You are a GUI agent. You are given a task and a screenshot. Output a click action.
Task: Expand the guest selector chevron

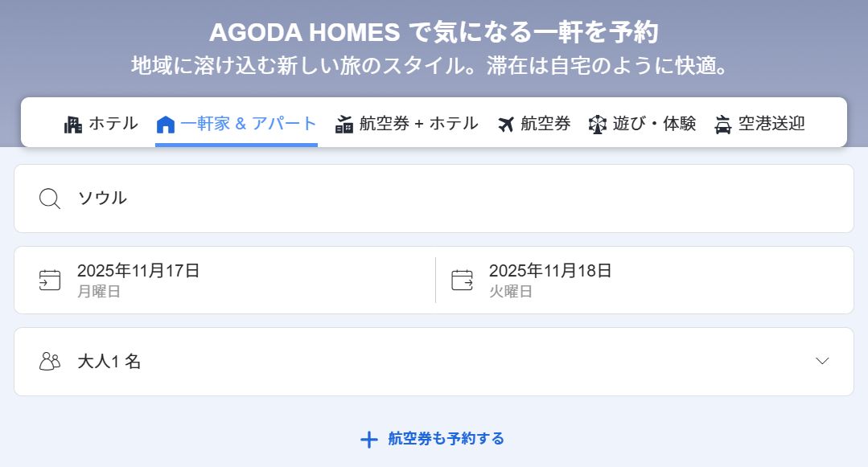point(822,361)
